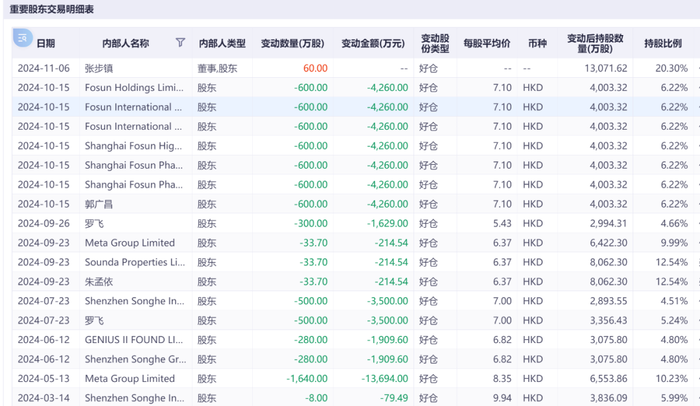Click the red 60.00 change quantity value
Image resolution: width=700 pixels, height=406 pixels.
coord(315,68)
